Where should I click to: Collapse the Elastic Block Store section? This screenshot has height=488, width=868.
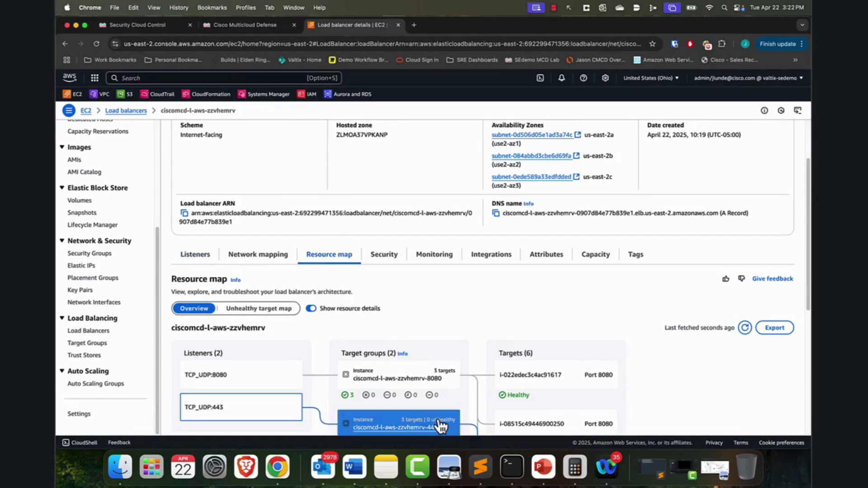(62, 188)
